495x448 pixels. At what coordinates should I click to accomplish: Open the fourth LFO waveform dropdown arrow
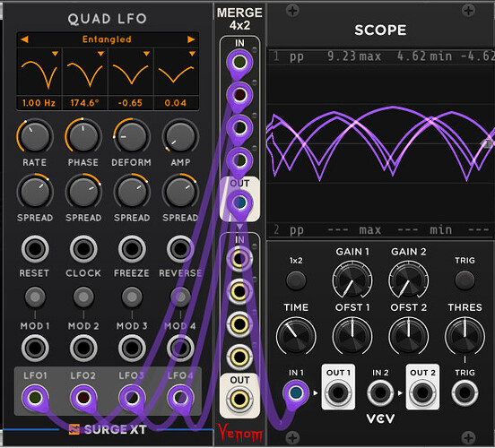pos(192,54)
